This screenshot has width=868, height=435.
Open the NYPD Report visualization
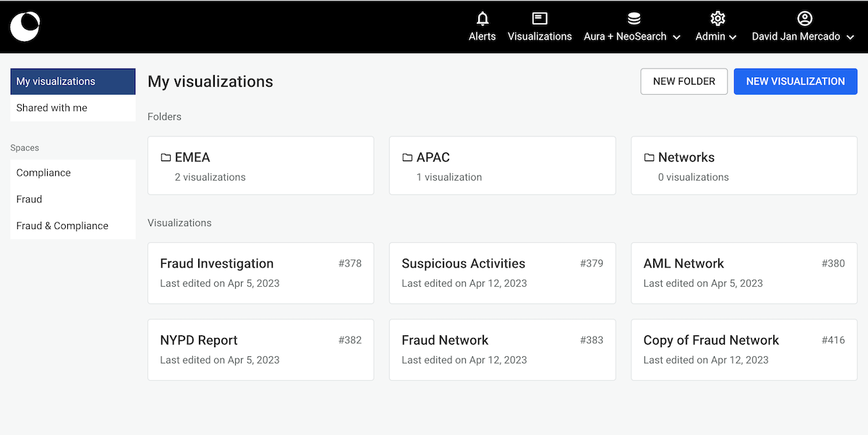(x=260, y=349)
